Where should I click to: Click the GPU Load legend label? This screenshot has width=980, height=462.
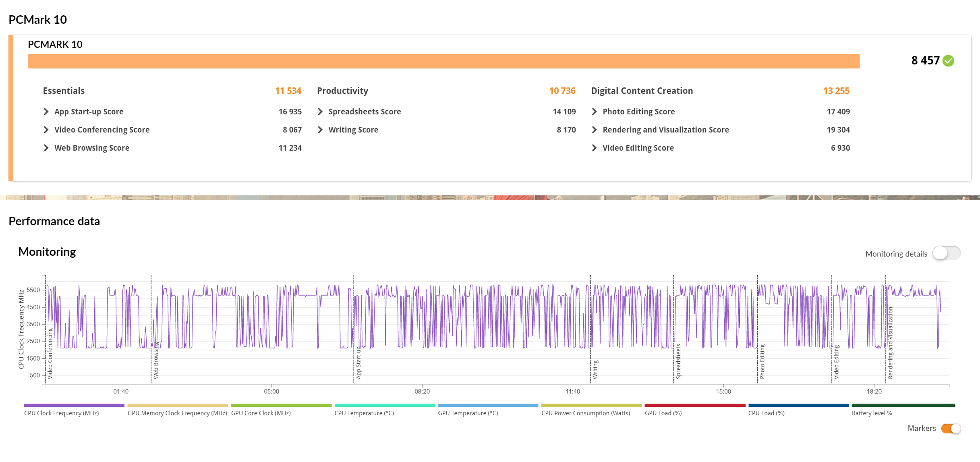(x=663, y=413)
